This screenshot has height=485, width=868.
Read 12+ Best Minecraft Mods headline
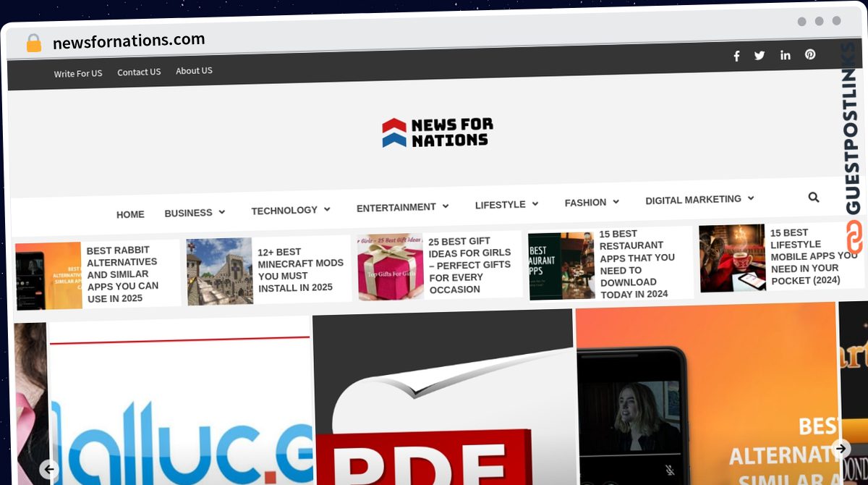[300, 269]
